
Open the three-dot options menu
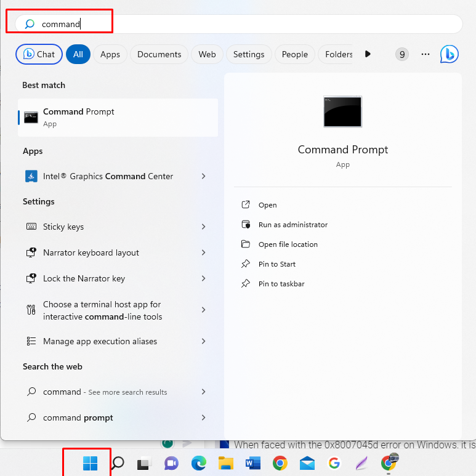(426, 54)
